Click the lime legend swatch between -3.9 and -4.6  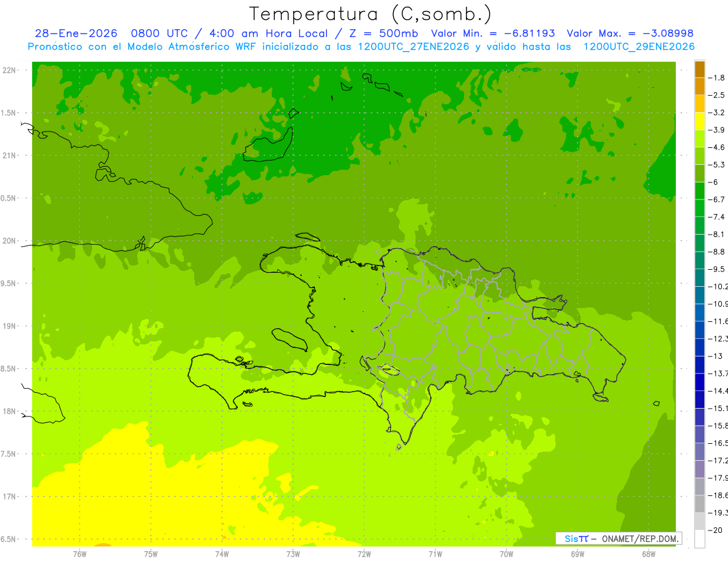699,139
